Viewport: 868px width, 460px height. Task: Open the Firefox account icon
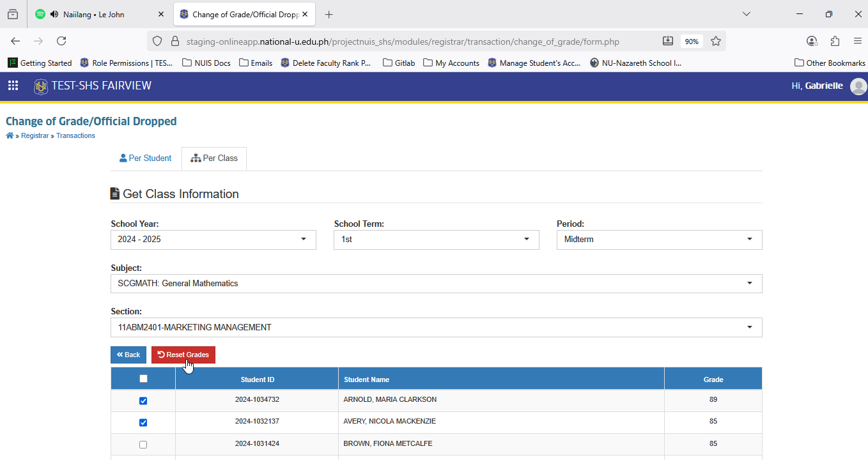pyautogui.click(x=812, y=41)
